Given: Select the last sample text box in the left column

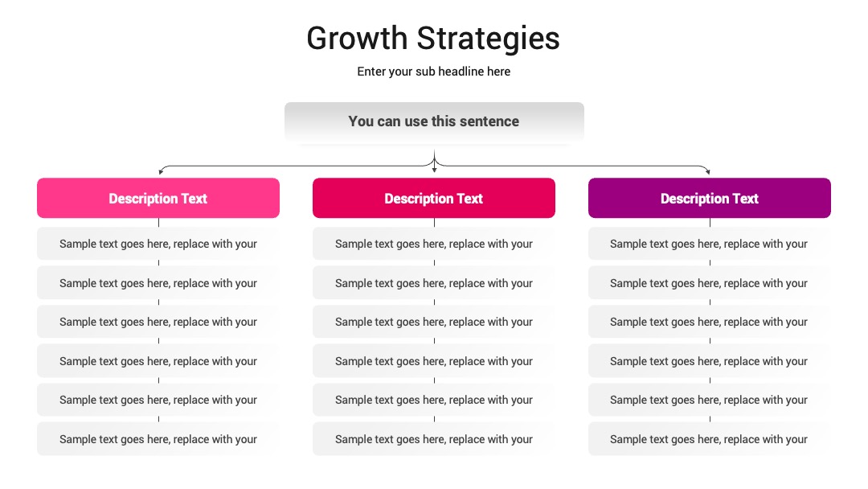Looking at the screenshot, I should pyautogui.click(x=158, y=439).
